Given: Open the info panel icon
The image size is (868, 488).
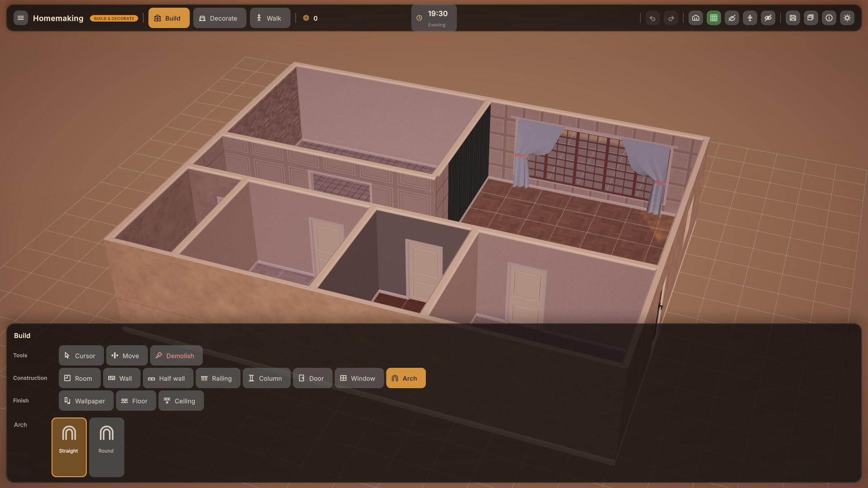Looking at the screenshot, I should click(829, 18).
